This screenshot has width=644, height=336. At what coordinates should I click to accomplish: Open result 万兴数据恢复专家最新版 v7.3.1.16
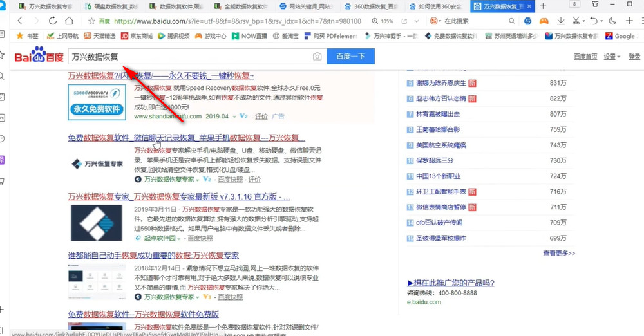pos(178,197)
